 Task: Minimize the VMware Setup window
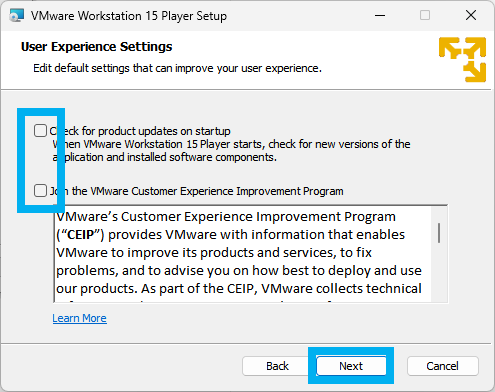380,15
